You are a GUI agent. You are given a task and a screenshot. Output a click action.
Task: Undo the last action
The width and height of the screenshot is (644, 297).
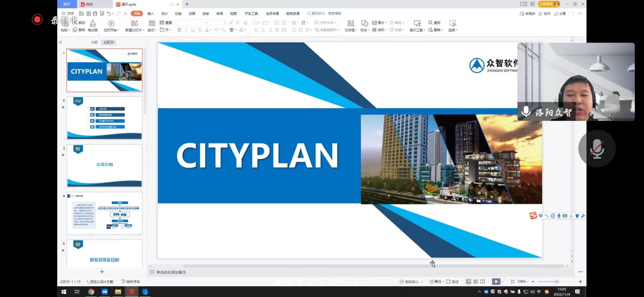click(109, 14)
